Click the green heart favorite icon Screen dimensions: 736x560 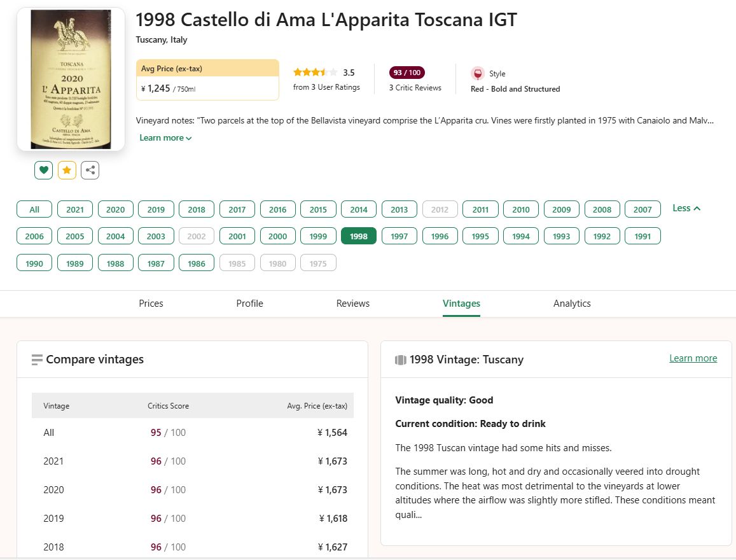43,170
